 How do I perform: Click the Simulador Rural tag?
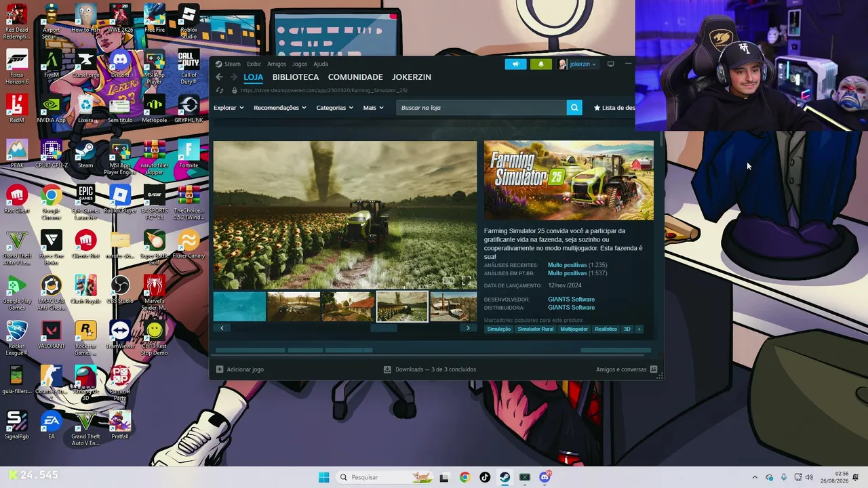tap(536, 329)
